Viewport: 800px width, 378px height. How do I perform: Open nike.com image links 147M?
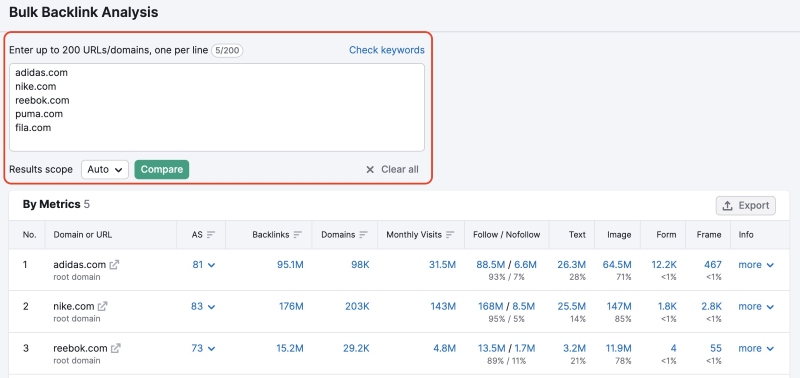coord(619,307)
